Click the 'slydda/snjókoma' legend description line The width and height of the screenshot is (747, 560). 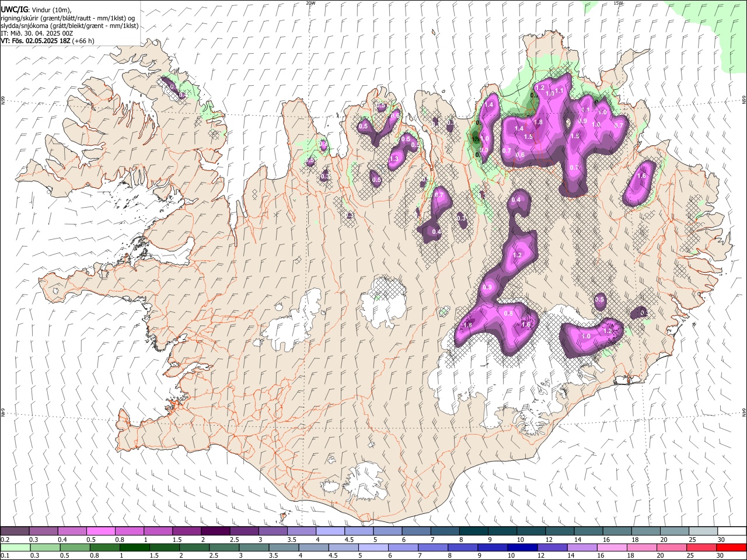69,26
